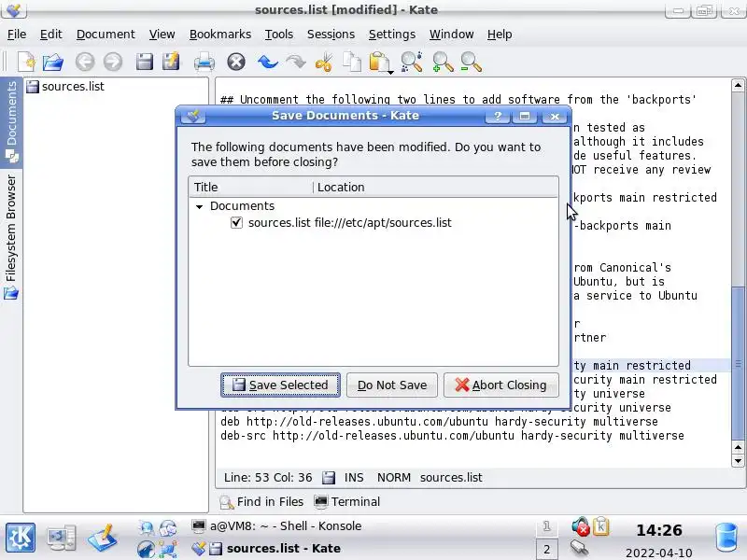The image size is (747, 560).
Task: Click the desktop computer taskbar icon
Action: point(61,538)
